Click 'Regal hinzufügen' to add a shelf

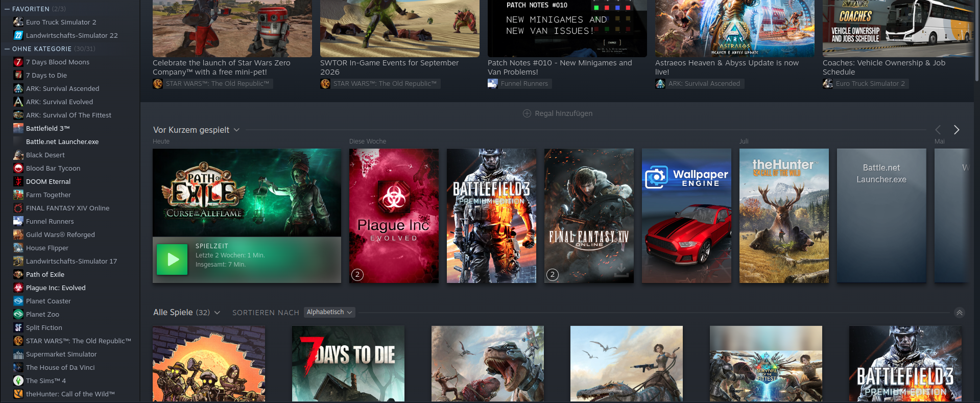click(558, 113)
